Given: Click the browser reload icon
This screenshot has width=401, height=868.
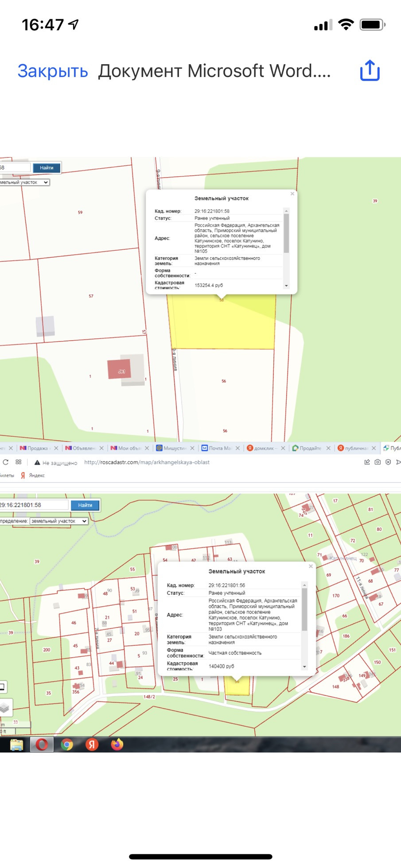Looking at the screenshot, I should (x=5, y=462).
